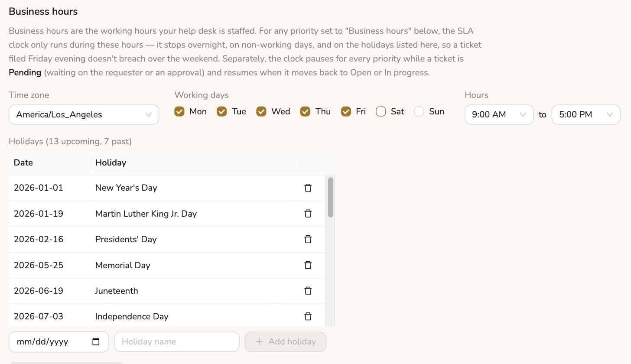Toggle the Thu working day checkbox
This screenshot has width=631, height=364.
click(305, 111)
